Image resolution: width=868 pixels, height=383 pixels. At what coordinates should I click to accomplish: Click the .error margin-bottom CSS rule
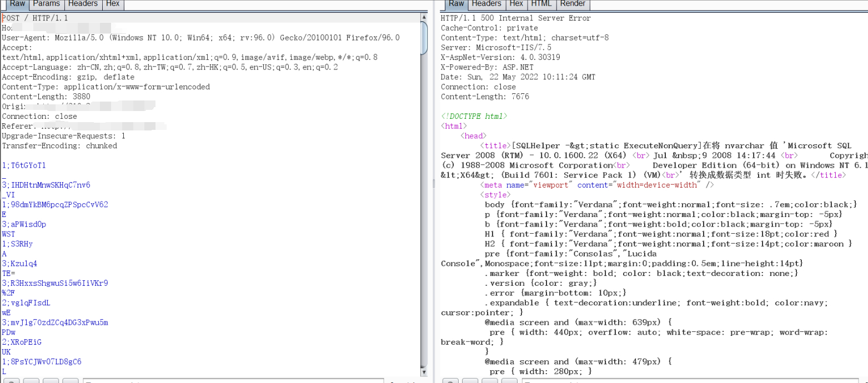tap(555, 293)
